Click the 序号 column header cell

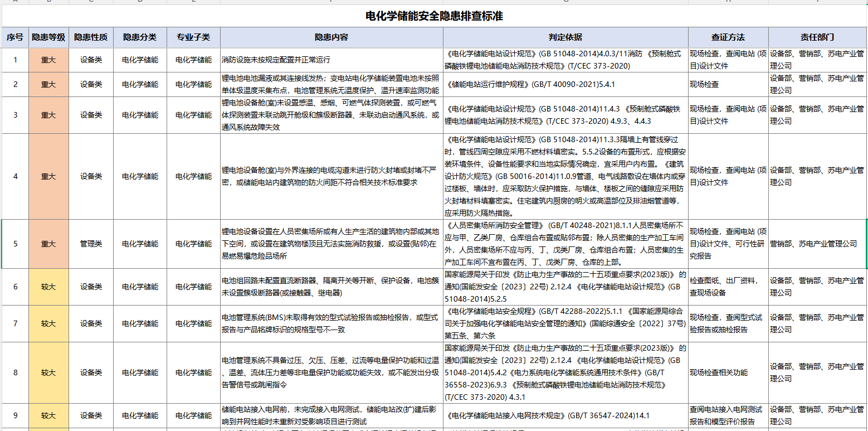coord(16,37)
